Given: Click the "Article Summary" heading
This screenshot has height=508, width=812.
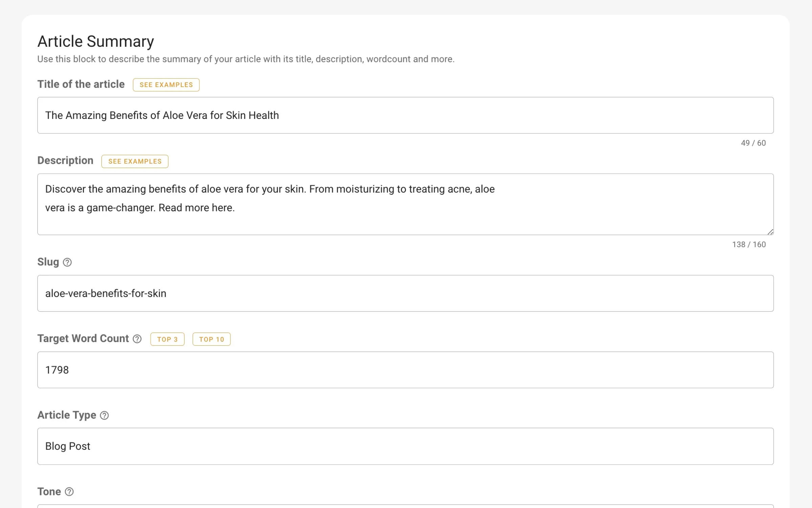Looking at the screenshot, I should pyautogui.click(x=96, y=41).
